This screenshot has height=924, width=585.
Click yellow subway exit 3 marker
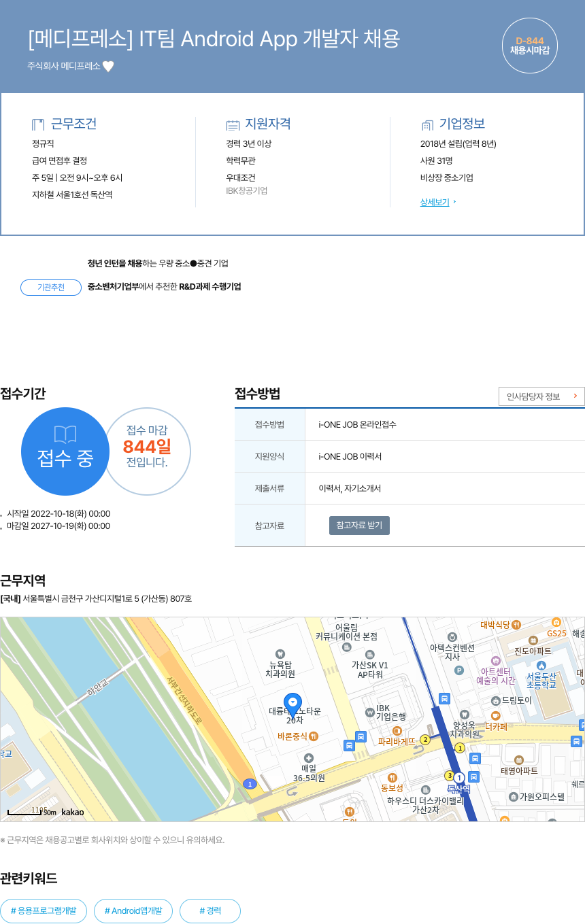click(449, 775)
